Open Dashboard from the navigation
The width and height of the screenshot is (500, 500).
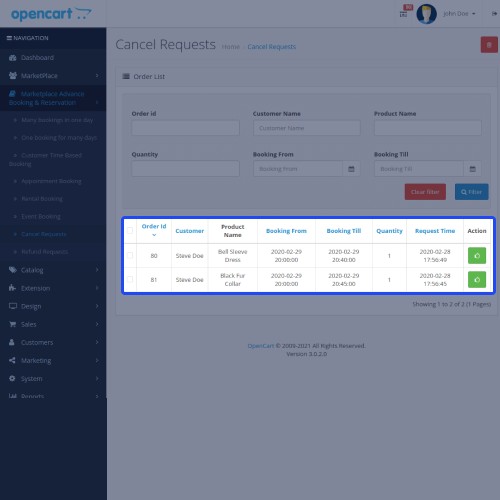point(53,58)
